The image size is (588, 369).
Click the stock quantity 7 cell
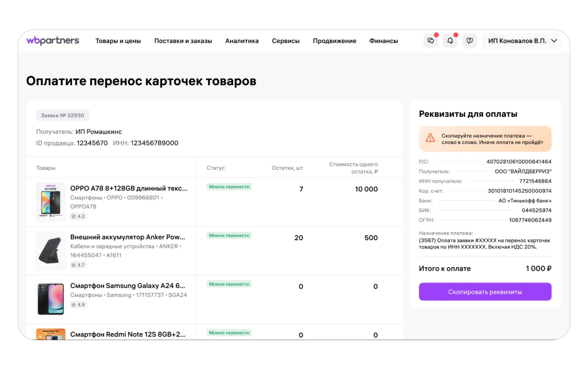click(301, 189)
